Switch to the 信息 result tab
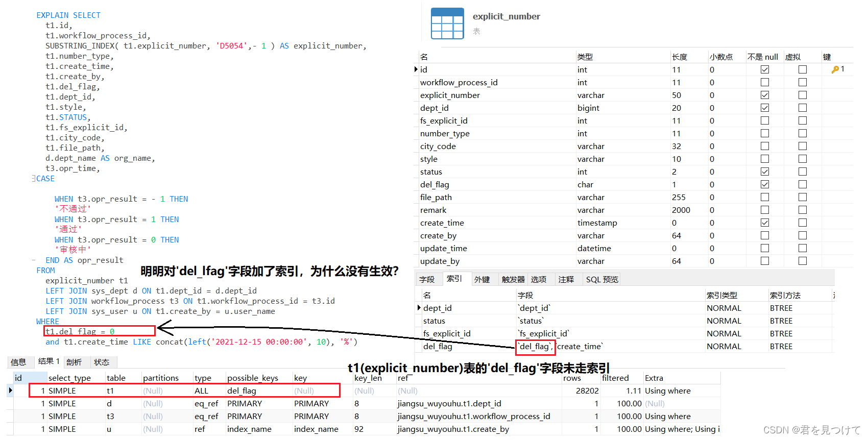 [18, 362]
